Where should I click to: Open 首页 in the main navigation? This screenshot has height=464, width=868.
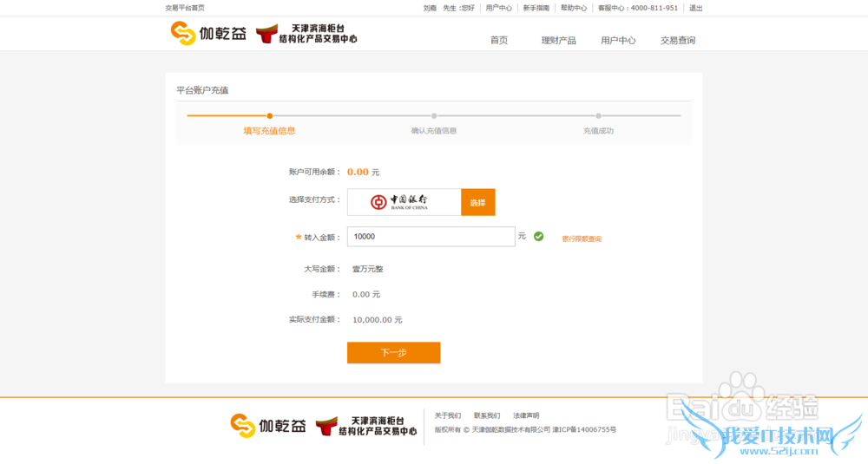498,40
